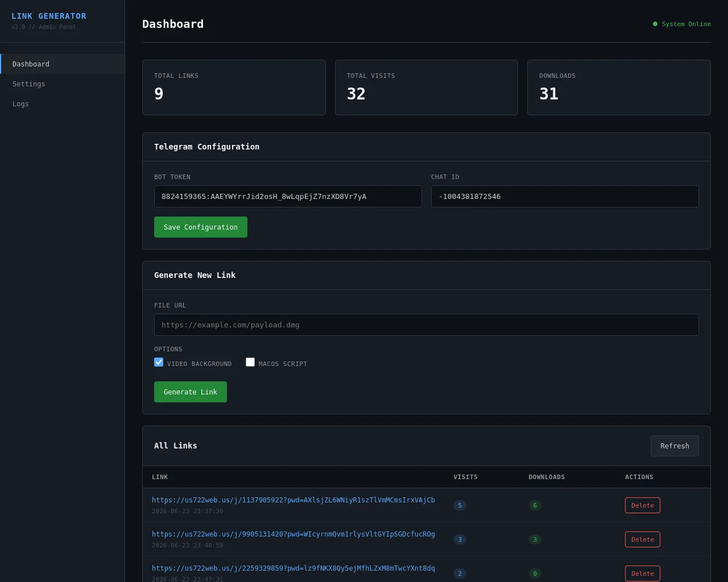The image size is (728, 582).
Task: Select the Total Visits value 32
Action: pyautogui.click(x=356, y=94)
